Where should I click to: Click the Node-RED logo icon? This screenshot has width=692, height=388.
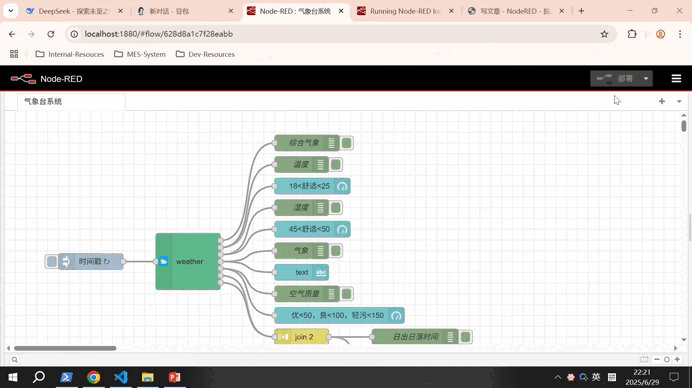point(23,79)
